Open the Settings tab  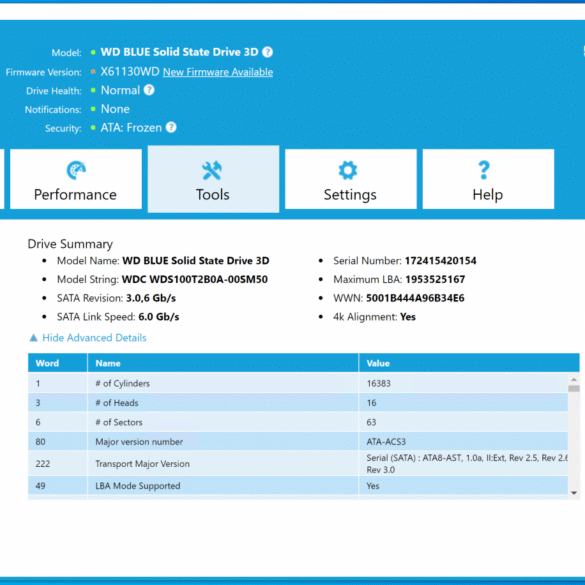(351, 179)
